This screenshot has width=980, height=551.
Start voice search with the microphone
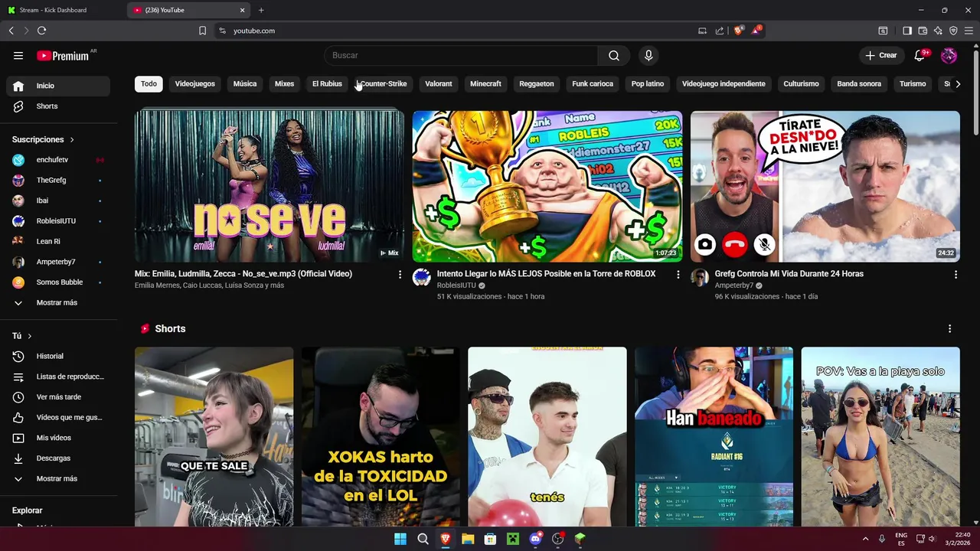pyautogui.click(x=648, y=55)
